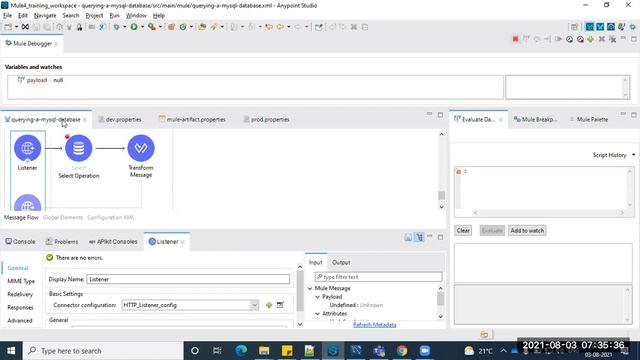Click the Debug bug toolbar icon
Viewport: 640px width, 360px height.
[x=116, y=27]
